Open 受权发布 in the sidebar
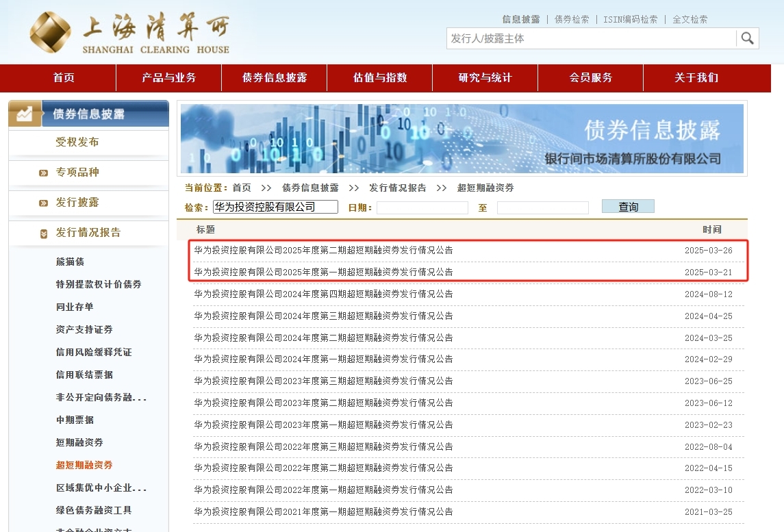 (77, 142)
